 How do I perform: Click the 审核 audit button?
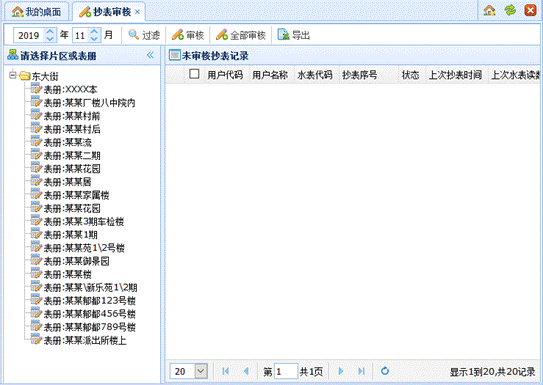[x=188, y=35]
